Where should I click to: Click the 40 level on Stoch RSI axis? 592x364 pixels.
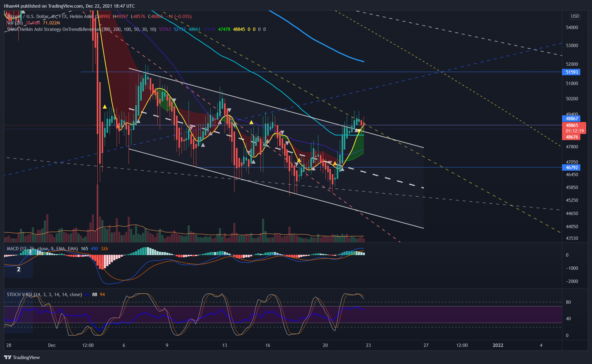point(568,319)
